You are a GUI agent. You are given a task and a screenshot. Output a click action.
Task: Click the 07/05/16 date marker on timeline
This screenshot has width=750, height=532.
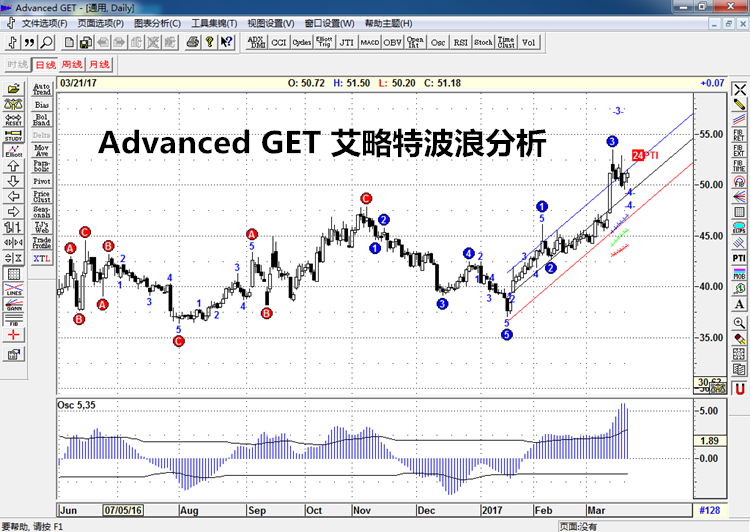click(123, 509)
